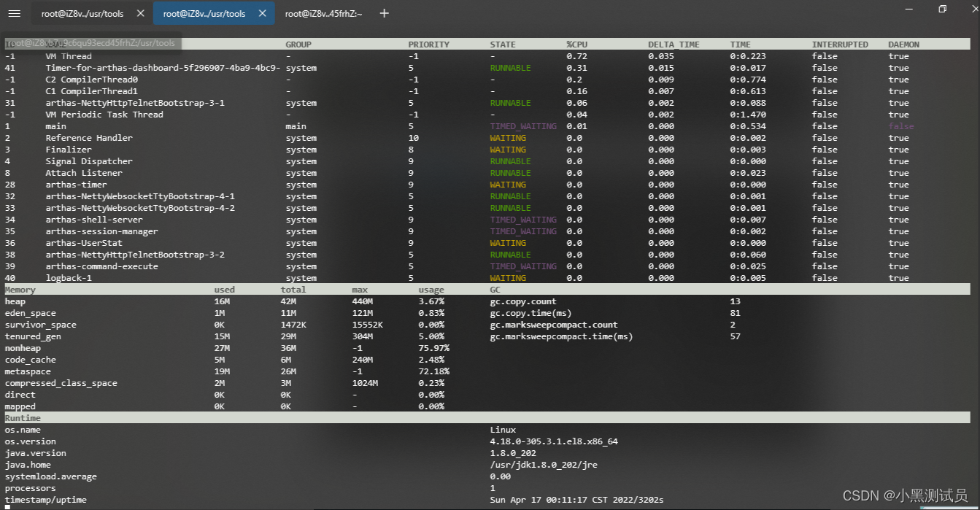980x510 pixels.
Task: Select arthas-UserStat thread name
Action: point(84,243)
